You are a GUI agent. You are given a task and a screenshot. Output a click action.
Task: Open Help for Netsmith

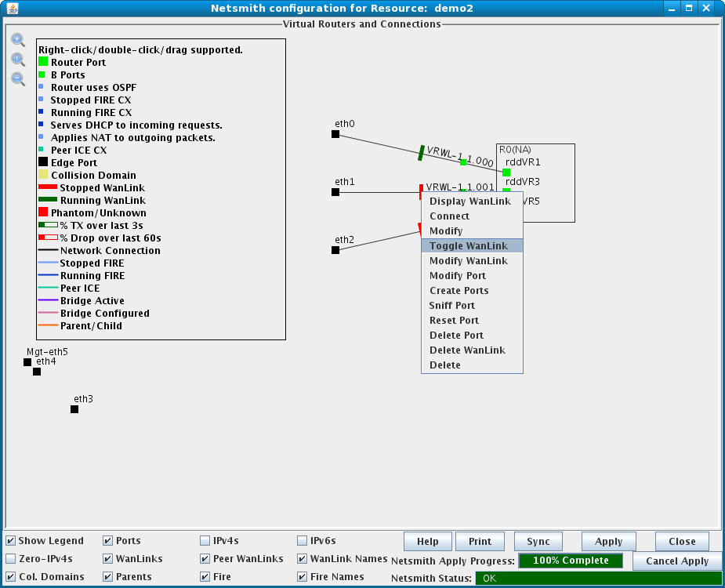(428, 541)
